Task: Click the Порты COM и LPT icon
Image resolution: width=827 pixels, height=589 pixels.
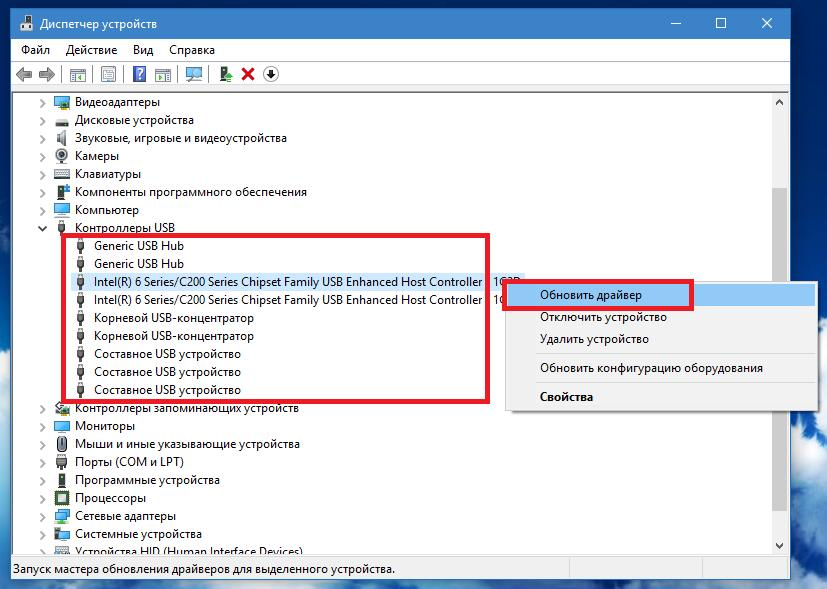Action: coord(62,462)
